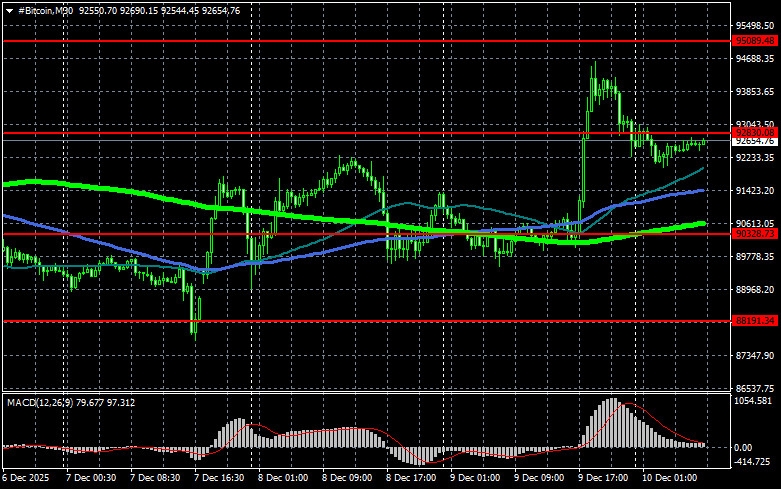Click the 8 Dec 09:00 time axis label
Viewport: 781px width, 489px height.
click(347, 478)
